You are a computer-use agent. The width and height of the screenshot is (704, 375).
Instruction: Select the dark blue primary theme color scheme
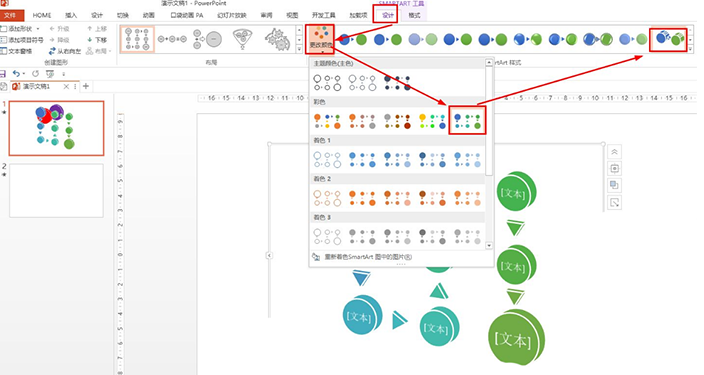pos(397,83)
